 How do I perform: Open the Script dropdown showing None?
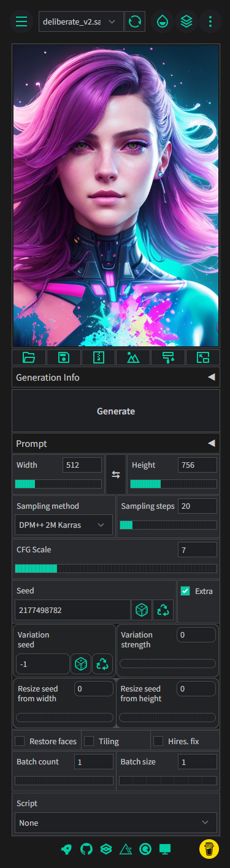[x=116, y=823]
